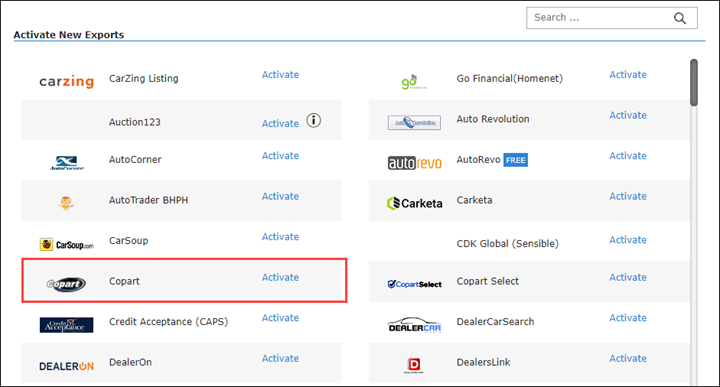Click the Activate New Exports heading
Screen dimensions: 720x387
(69, 35)
